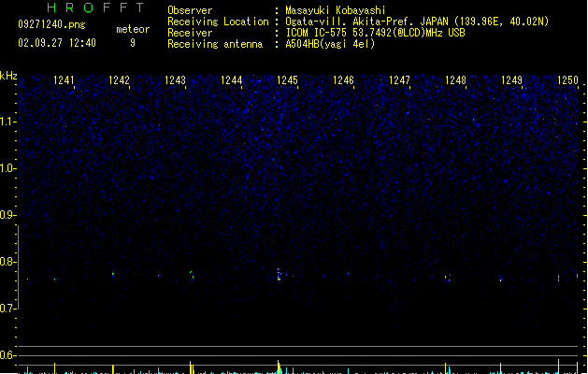
Task: Click the 1.0 kHz frequency axis label
Action: [x=7, y=168]
